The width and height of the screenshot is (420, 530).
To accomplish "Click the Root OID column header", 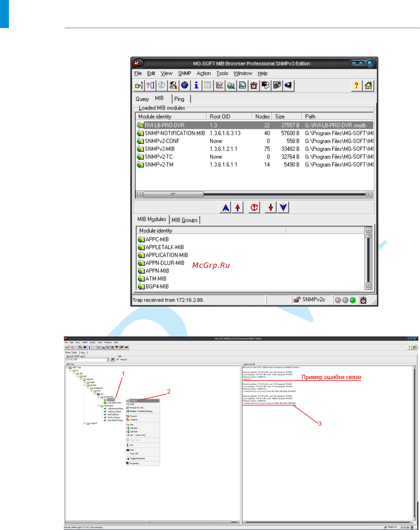I will click(229, 116).
